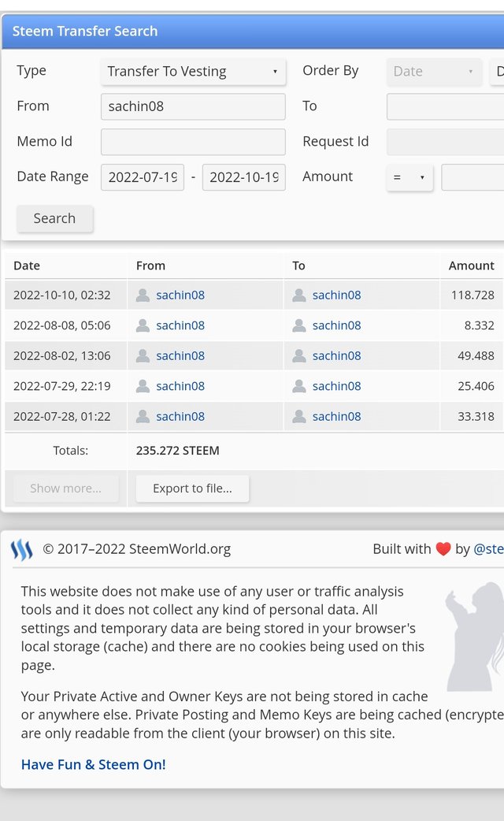The image size is (504, 821).
Task: Open the Amount '=' operator dropdown
Action: pyautogui.click(x=409, y=177)
